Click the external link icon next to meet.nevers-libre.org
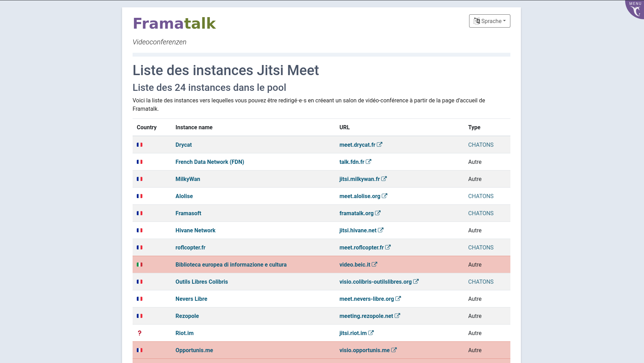Viewport: 644px width, 363px height. [398, 298]
